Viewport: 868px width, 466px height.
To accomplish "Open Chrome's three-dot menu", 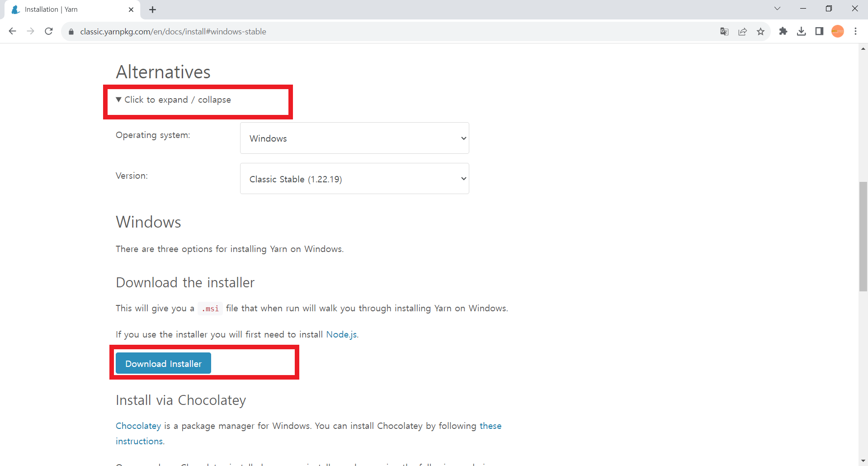I will 855,31.
